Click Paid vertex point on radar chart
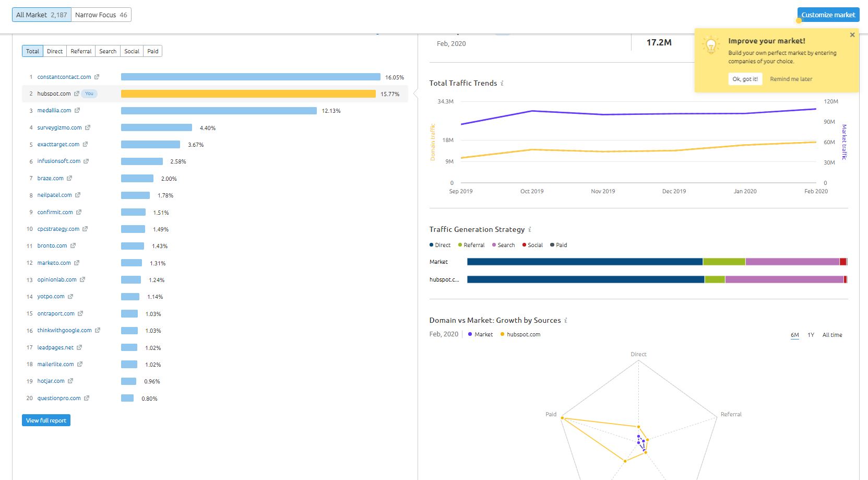 (x=562, y=418)
